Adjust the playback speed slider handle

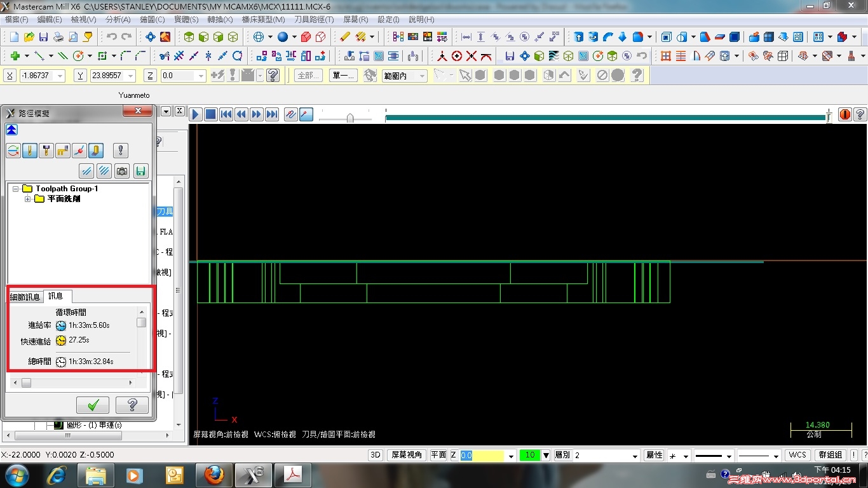coord(349,118)
